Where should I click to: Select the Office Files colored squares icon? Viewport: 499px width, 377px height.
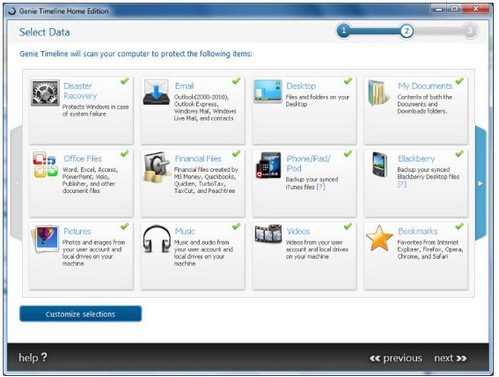(45, 164)
